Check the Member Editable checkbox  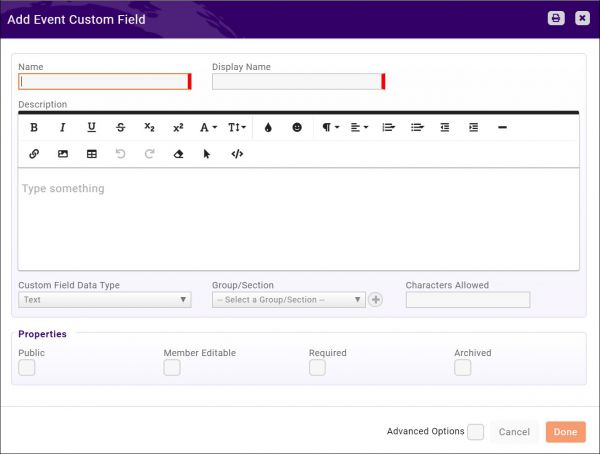pos(172,368)
